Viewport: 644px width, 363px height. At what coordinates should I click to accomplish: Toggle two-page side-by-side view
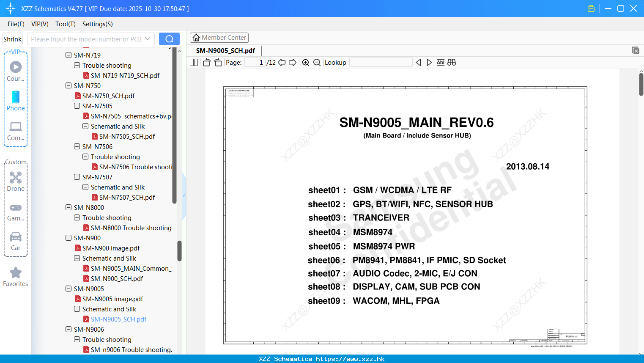(193, 62)
